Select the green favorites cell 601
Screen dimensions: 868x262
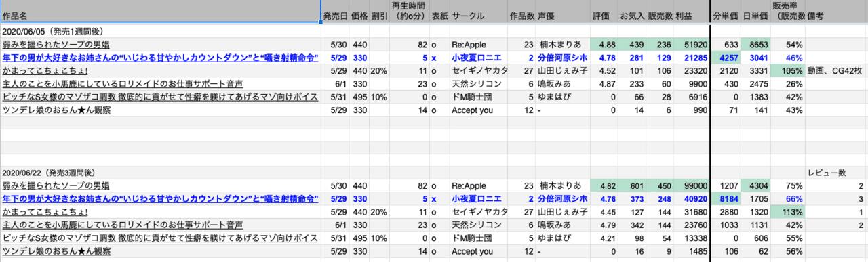(x=631, y=185)
